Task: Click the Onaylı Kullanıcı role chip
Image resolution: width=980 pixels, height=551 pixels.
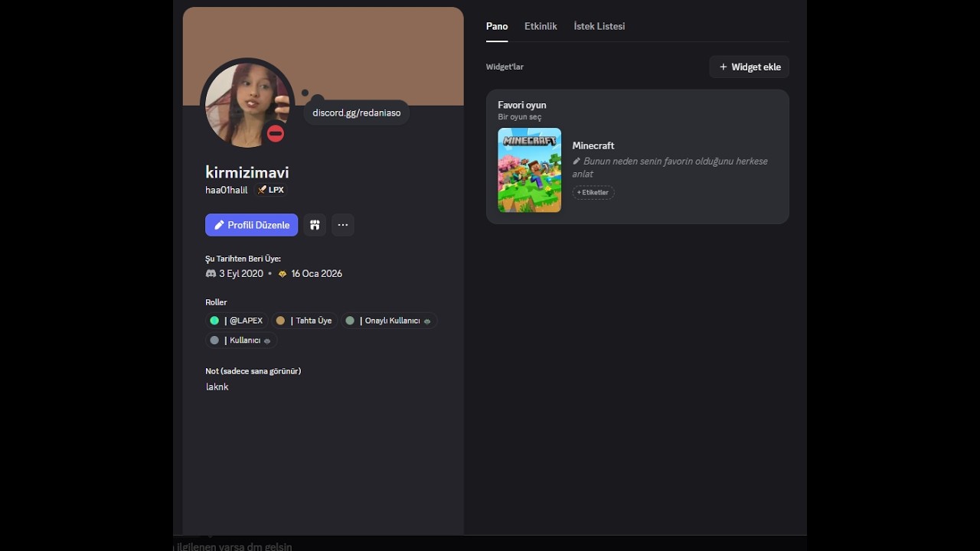Action: point(388,321)
